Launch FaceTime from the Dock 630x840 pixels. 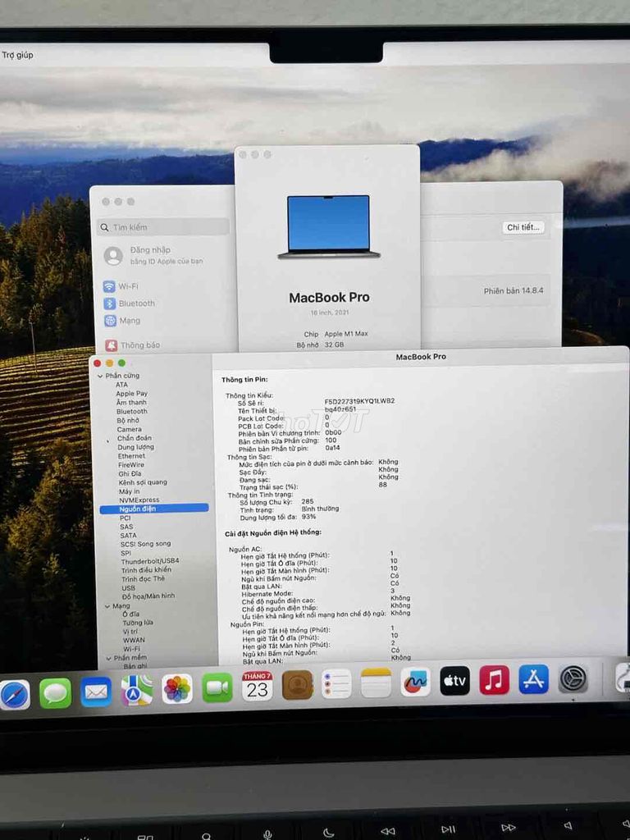[217, 687]
